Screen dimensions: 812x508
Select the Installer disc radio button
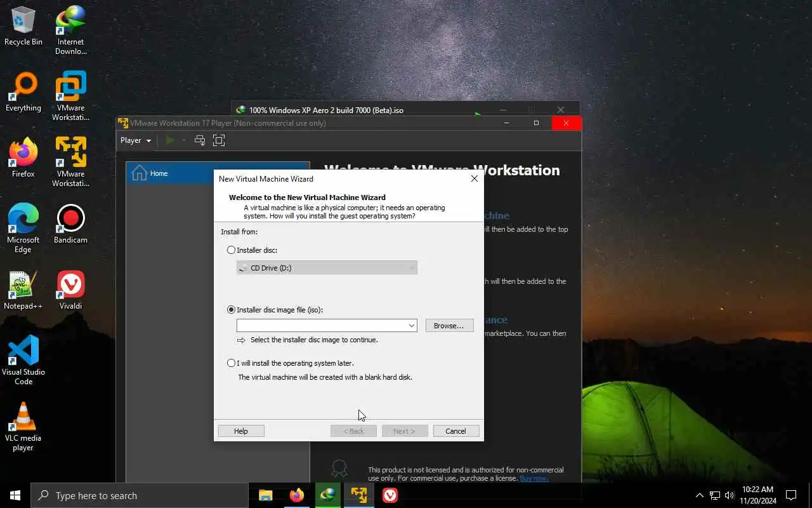[x=231, y=250]
